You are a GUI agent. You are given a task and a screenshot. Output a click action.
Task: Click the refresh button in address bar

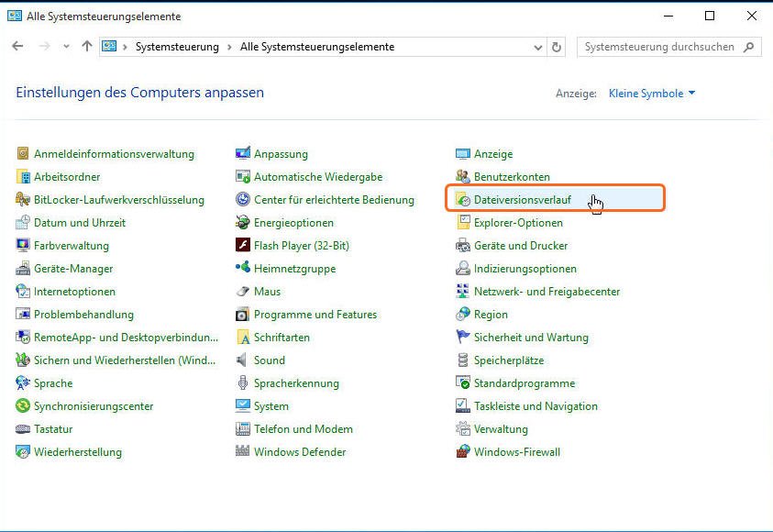coord(558,47)
